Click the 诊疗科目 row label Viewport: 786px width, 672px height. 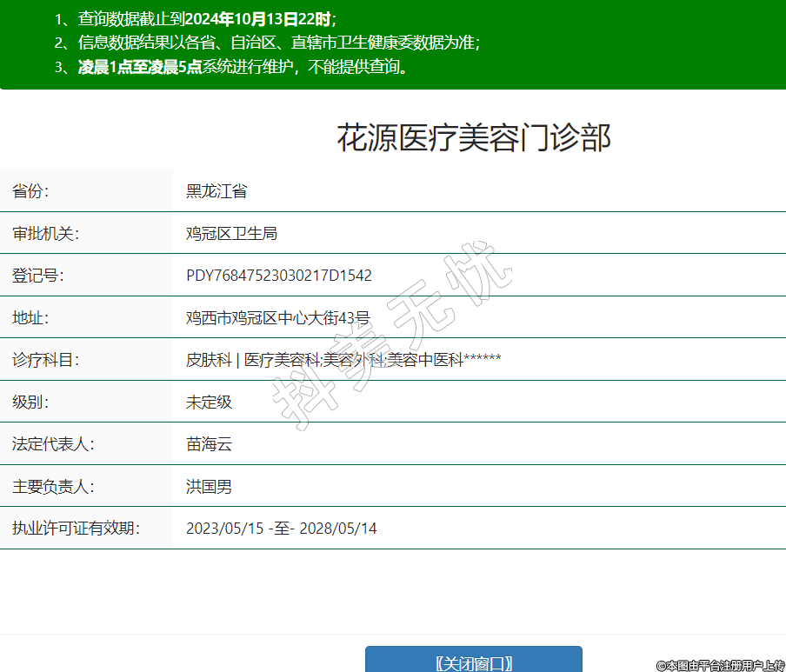pos(46,360)
